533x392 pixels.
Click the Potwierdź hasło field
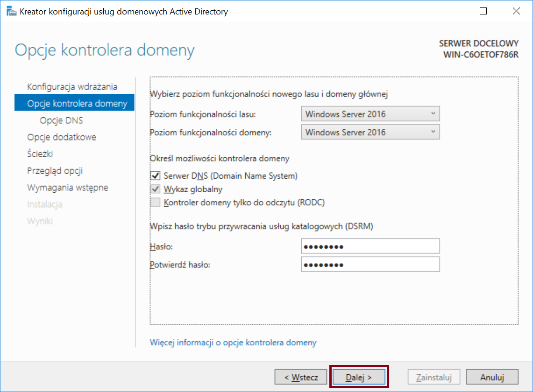(370, 264)
